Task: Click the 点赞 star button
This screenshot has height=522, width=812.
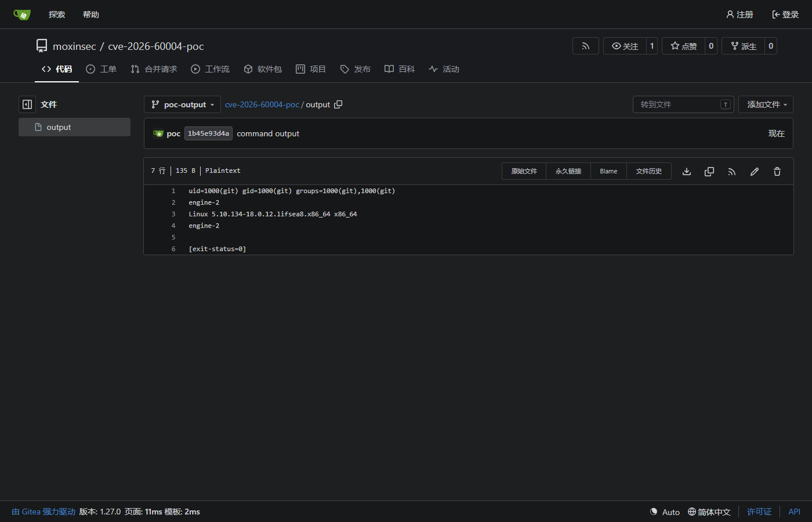Action: point(684,46)
